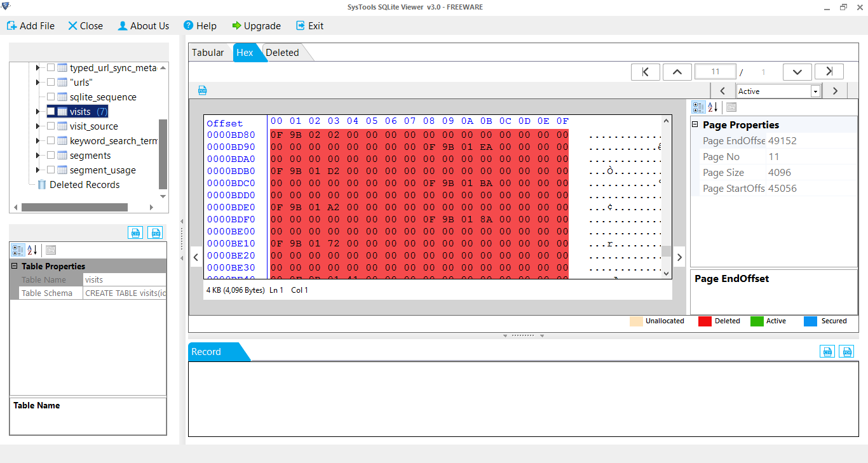This screenshot has height=463, width=868.
Task: Export hex view to PDF icon
Action: [202, 90]
